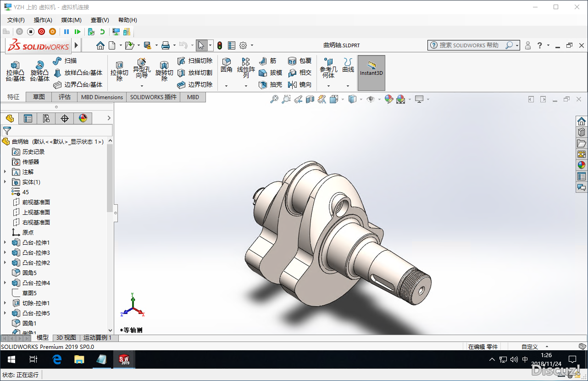588x381 pixels.
Task: Choose the 拔模 draft tool
Action: pyautogui.click(x=270, y=73)
